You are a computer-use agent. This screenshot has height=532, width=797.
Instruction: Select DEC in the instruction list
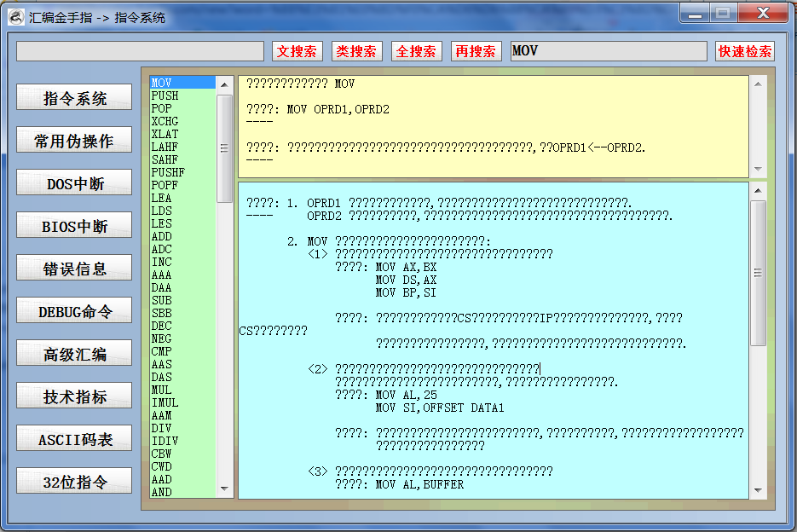[182, 326]
